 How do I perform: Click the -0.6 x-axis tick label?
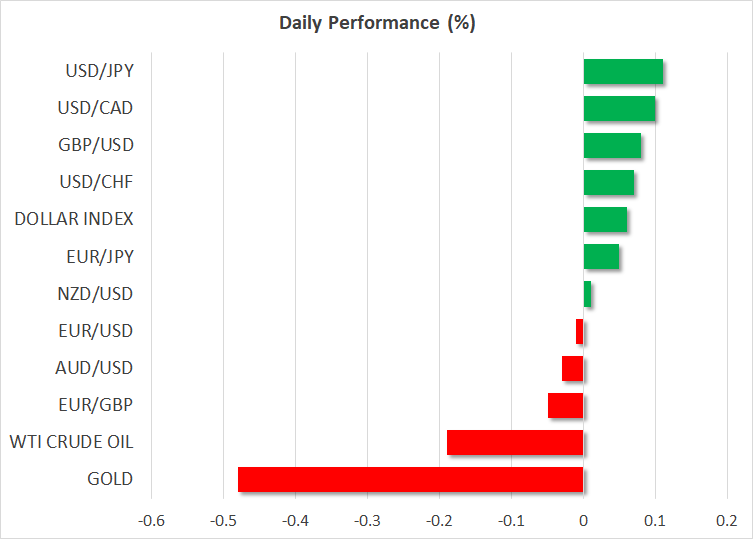coord(151,521)
